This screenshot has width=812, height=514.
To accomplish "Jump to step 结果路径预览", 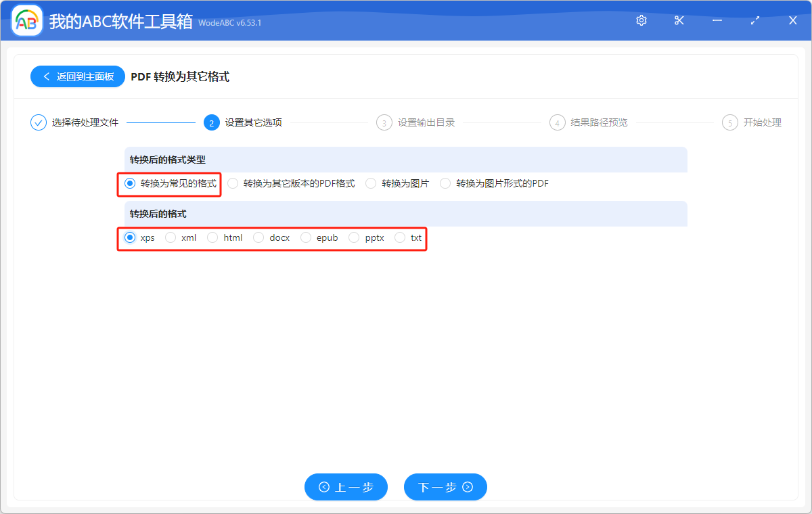I will coord(589,122).
